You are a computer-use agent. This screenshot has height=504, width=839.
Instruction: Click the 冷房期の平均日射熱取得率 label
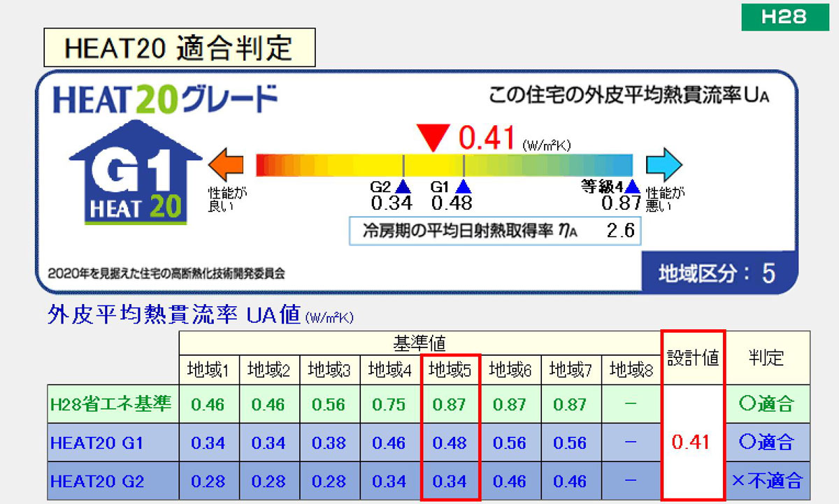pyautogui.click(x=470, y=231)
